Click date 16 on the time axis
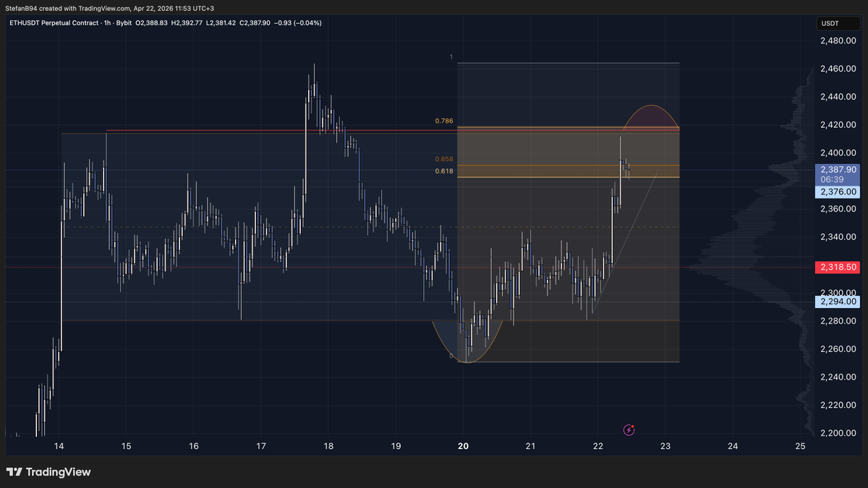 [x=193, y=447]
